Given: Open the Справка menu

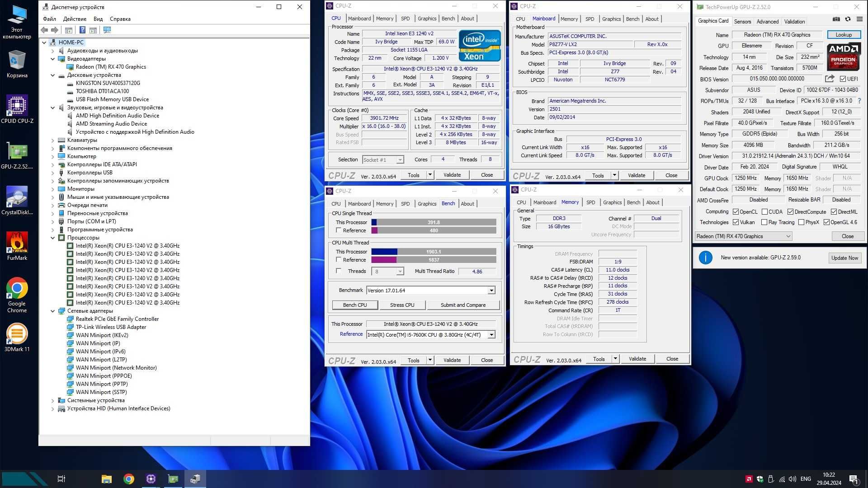Looking at the screenshot, I should [120, 19].
